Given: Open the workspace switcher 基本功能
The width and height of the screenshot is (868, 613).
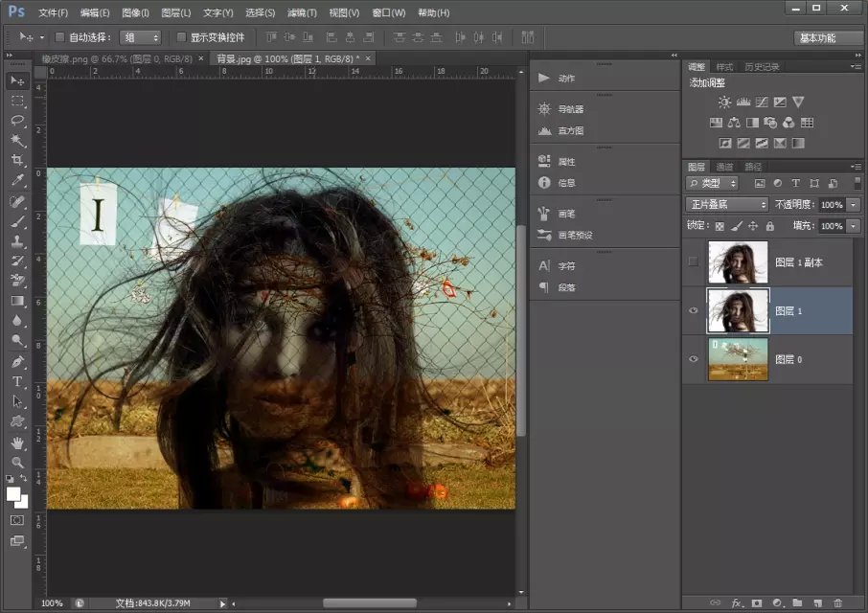Looking at the screenshot, I should click(828, 37).
